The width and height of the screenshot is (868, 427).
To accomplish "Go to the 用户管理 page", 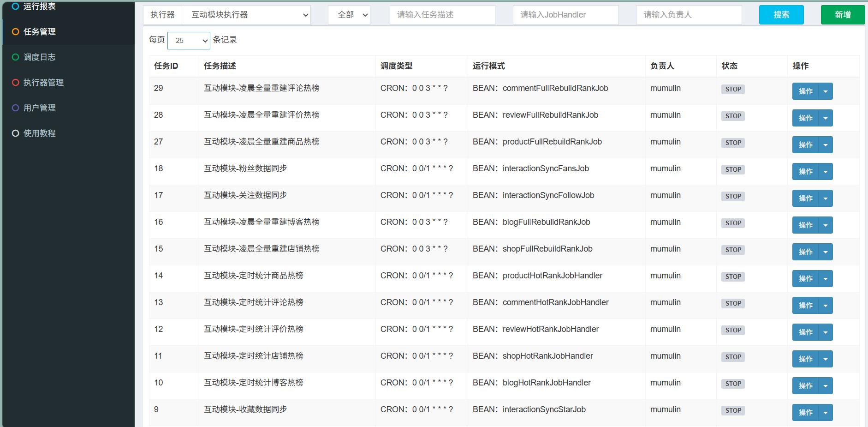I will pos(40,108).
